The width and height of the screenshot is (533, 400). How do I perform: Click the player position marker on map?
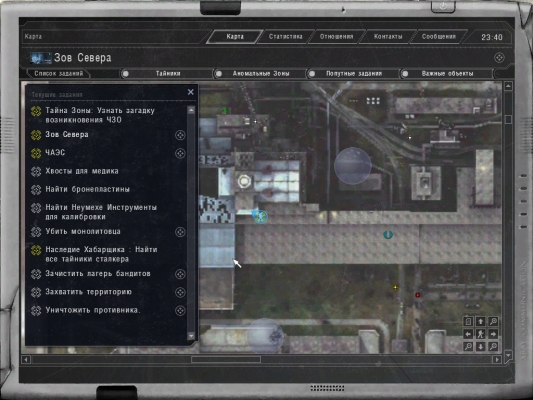pos(260,216)
